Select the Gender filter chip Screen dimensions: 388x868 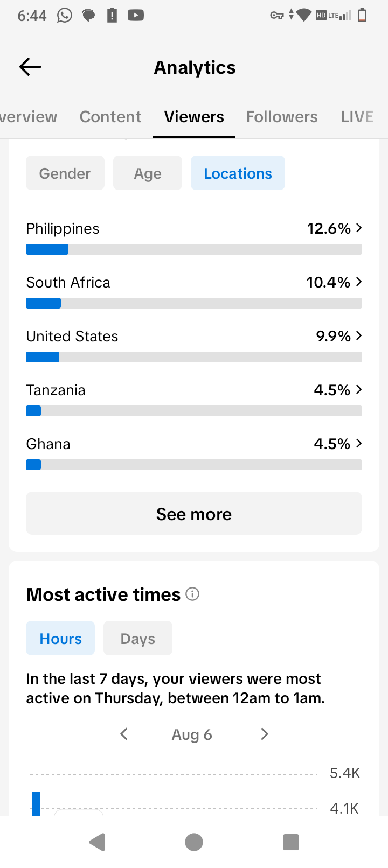pos(65,173)
